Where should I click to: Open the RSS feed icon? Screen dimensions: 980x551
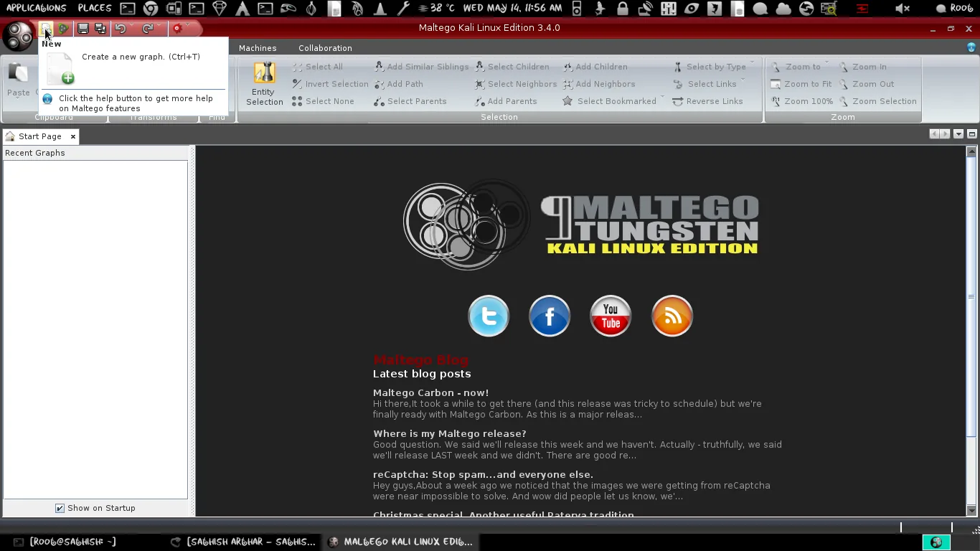point(672,316)
